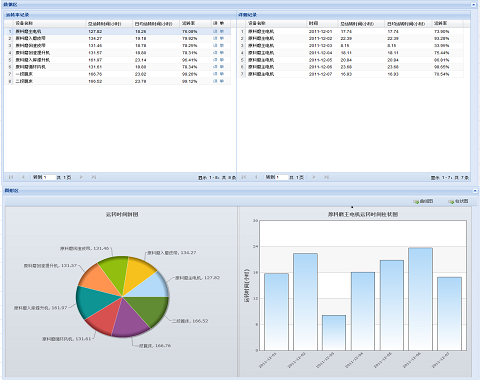Click the shortest bar for 2011-12-03
The width and height of the screenshot is (480, 380).
[x=334, y=333]
